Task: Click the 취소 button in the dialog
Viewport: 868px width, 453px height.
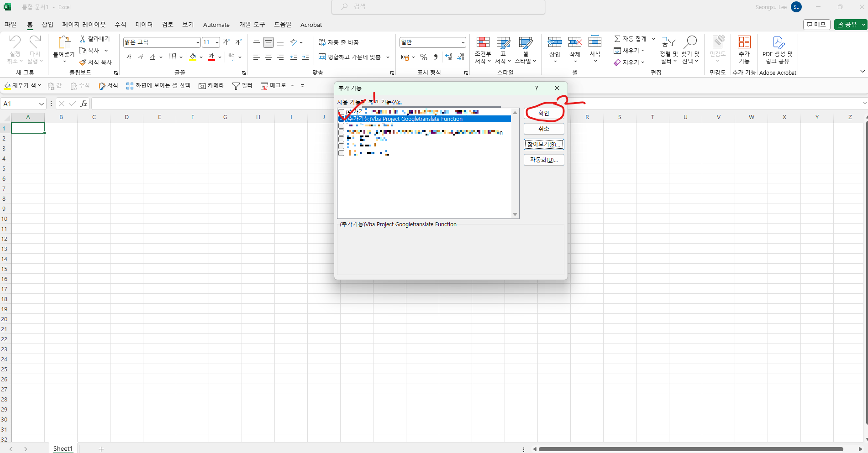Action: pos(544,129)
